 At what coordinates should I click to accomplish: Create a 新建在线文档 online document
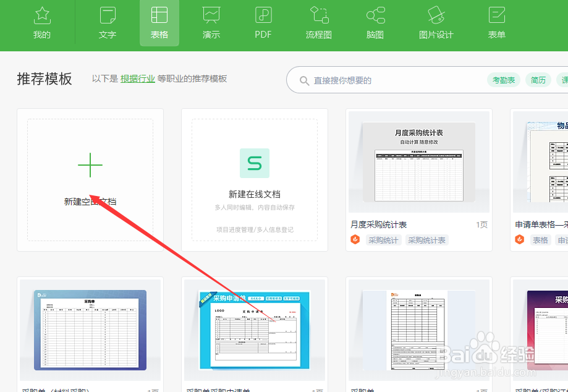pos(253,179)
